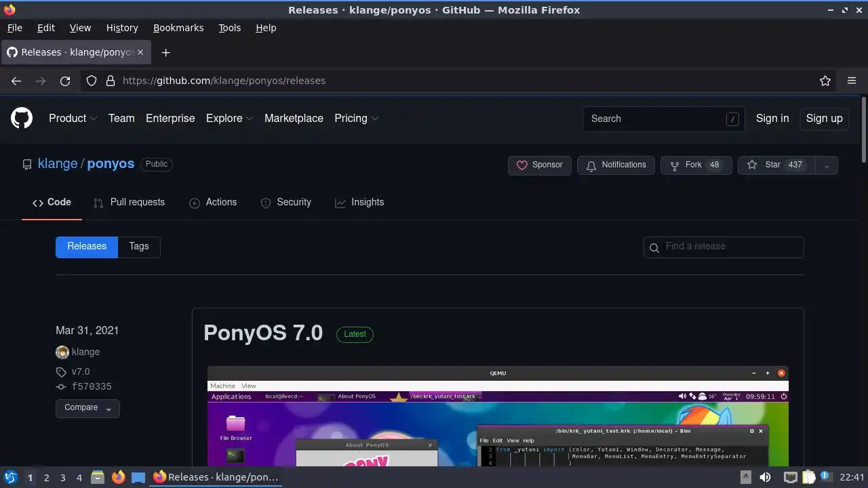868x488 pixels.
Task: Expand the Explore dropdown menu
Action: click(229, 118)
